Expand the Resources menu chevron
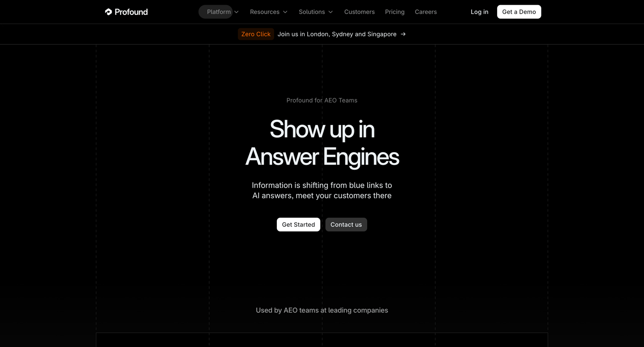 [285, 12]
